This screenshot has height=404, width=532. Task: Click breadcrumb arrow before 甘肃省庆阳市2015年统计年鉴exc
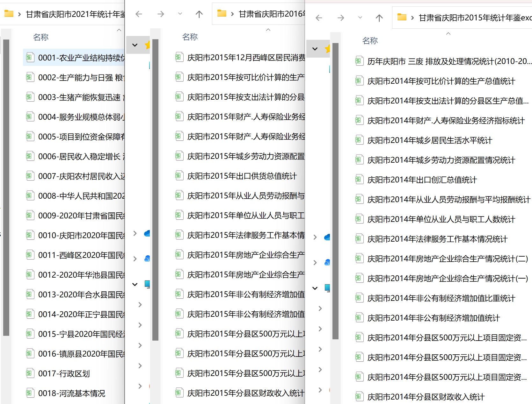click(x=412, y=18)
